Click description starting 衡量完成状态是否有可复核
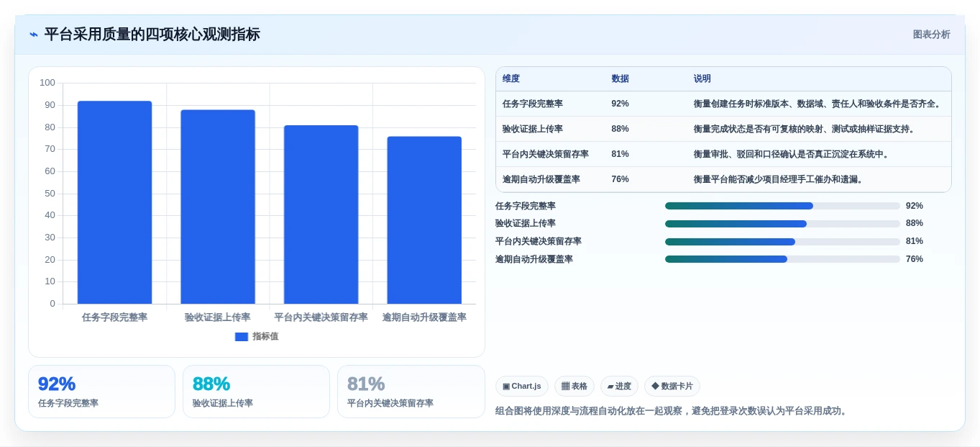Viewport: 980px width, 447px height. pos(805,129)
